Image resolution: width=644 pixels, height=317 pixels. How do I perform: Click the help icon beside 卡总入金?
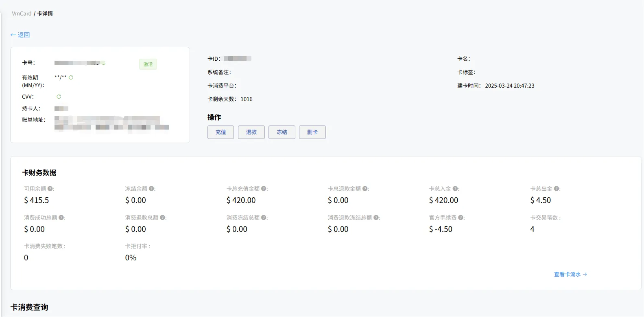click(455, 189)
